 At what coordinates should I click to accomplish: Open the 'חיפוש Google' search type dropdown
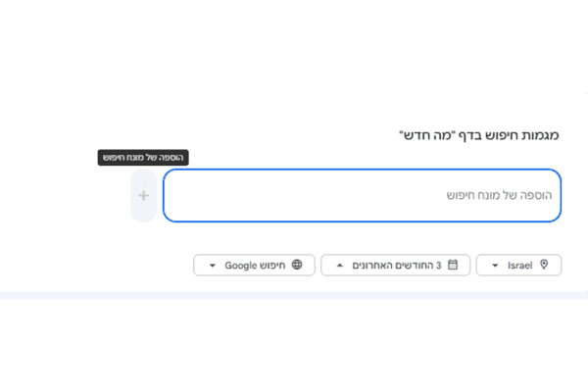coord(254,266)
